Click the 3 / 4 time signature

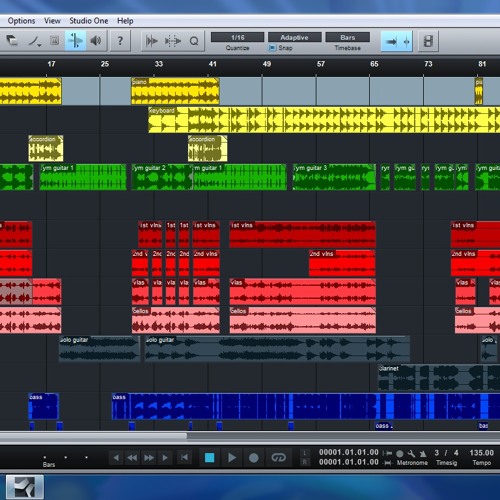(x=446, y=453)
